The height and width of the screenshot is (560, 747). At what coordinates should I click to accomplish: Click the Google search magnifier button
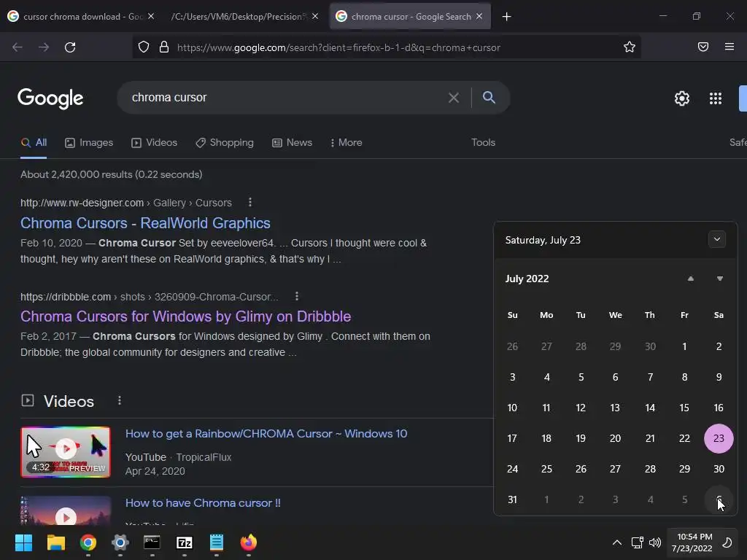click(489, 97)
